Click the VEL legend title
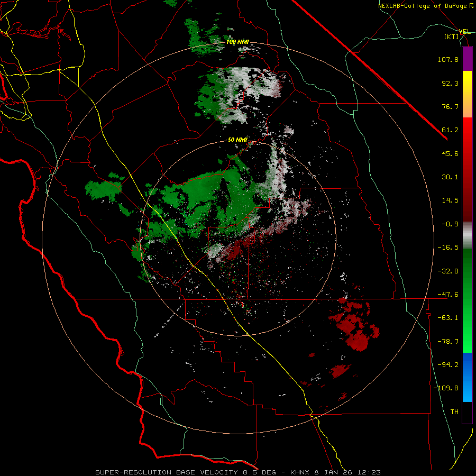Viewport: 476px width, 476px height. (x=464, y=32)
